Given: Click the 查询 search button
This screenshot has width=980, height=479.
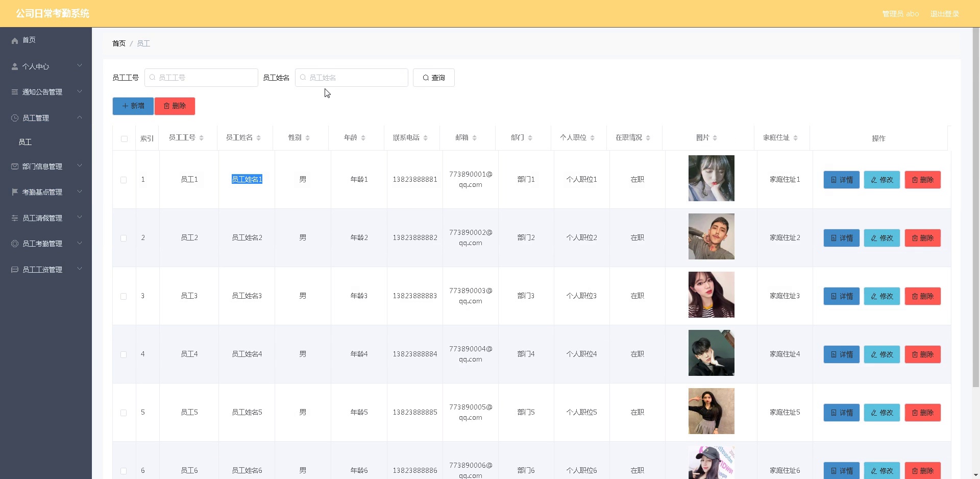Looking at the screenshot, I should [x=434, y=78].
